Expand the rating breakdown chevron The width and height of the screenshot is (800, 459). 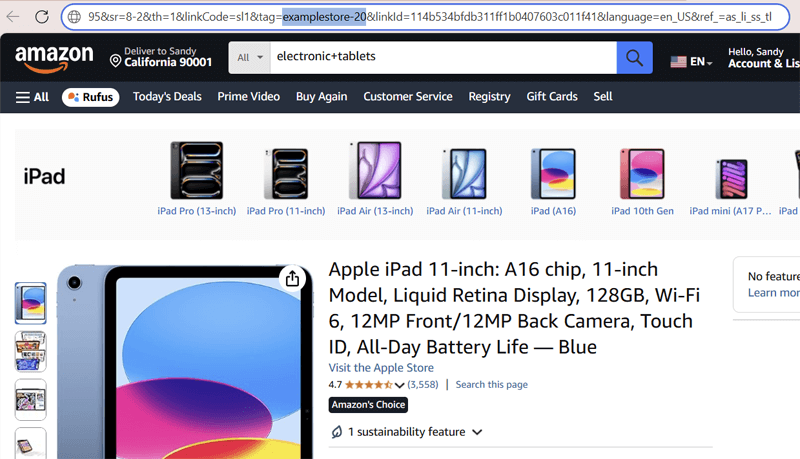(x=399, y=385)
